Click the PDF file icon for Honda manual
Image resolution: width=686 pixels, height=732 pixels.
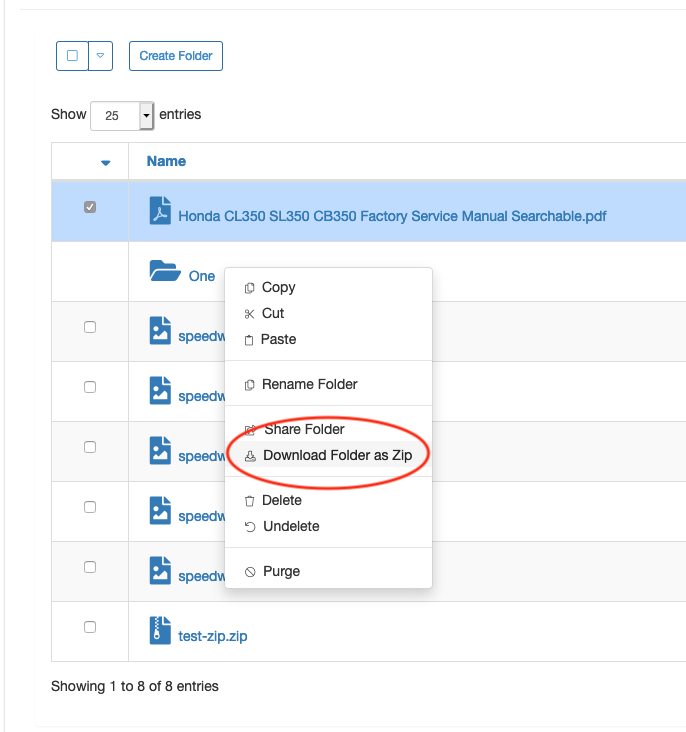click(160, 211)
